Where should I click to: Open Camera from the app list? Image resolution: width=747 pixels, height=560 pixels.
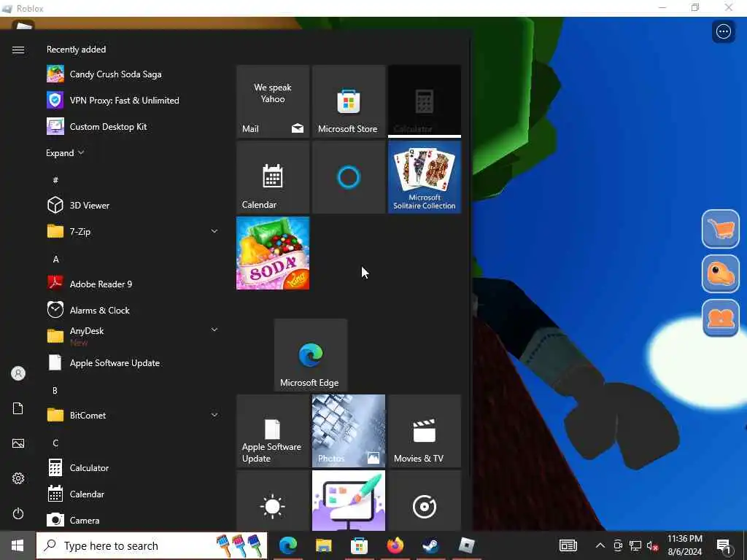coord(133,520)
